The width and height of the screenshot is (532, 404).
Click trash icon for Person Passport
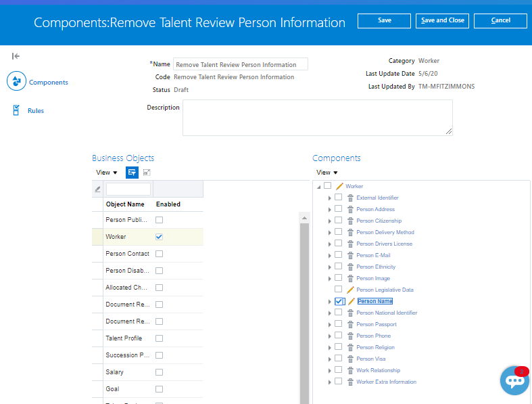pyautogui.click(x=350, y=325)
